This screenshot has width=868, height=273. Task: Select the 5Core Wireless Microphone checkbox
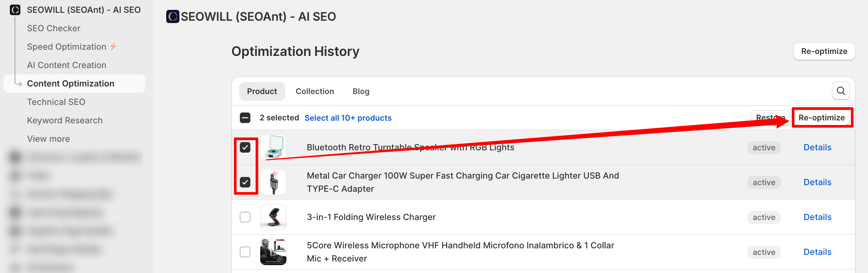pyautogui.click(x=245, y=252)
